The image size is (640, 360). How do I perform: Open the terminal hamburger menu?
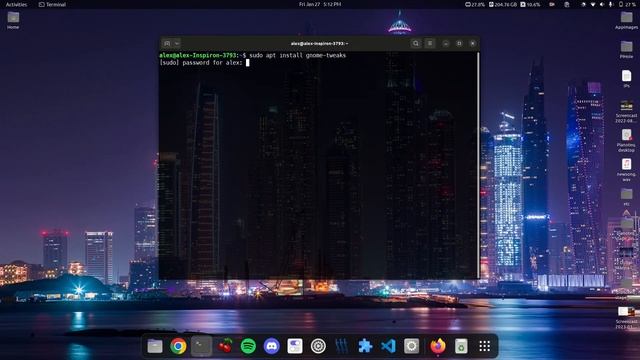(430, 43)
